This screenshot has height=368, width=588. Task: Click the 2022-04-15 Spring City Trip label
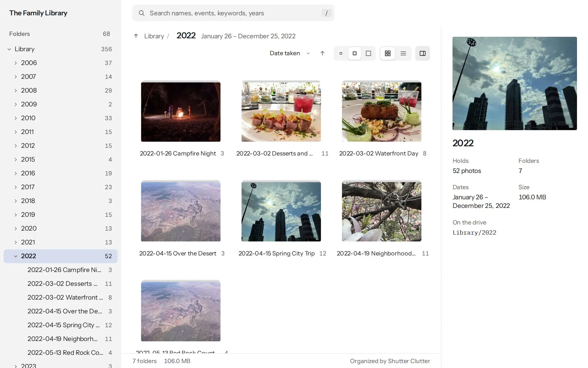tap(277, 253)
